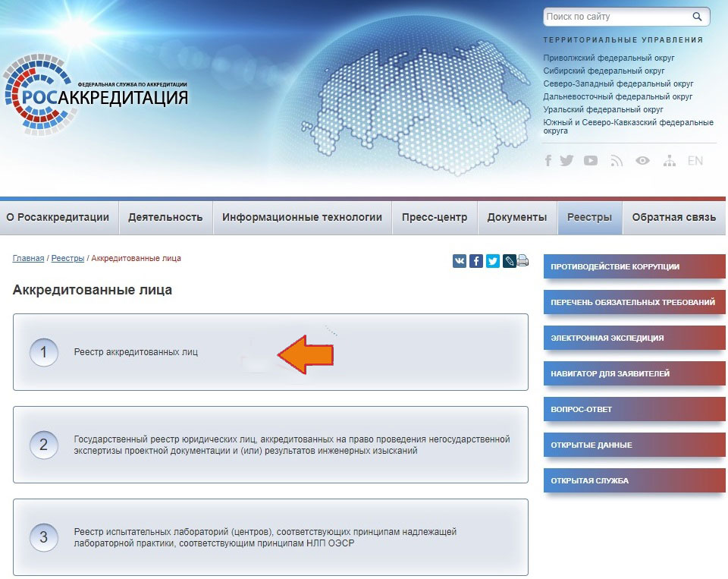Open Обратная связь menu
The width and height of the screenshot is (728, 579).
(x=674, y=218)
